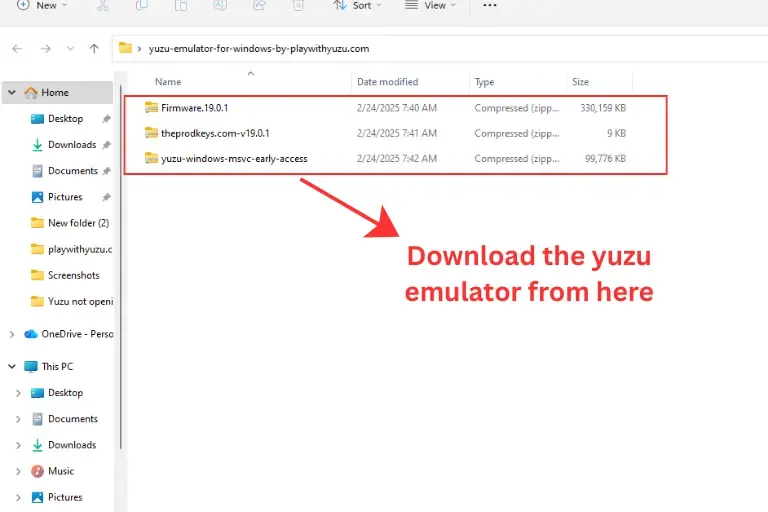Sort by Date modified column header
The image size is (768, 512).
coord(387,82)
